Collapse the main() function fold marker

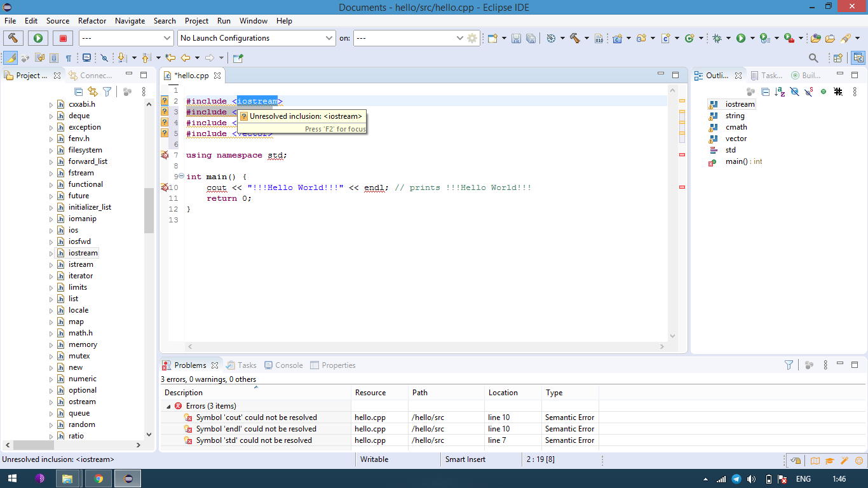(x=182, y=176)
